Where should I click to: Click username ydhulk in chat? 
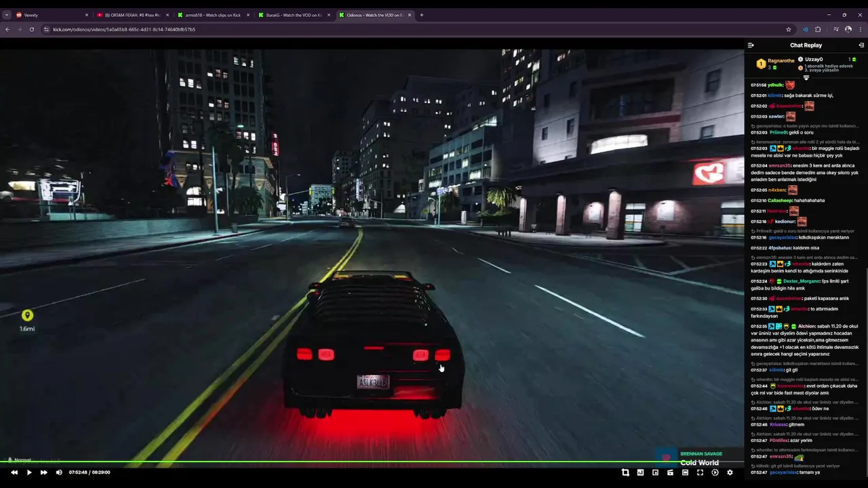[x=776, y=85]
